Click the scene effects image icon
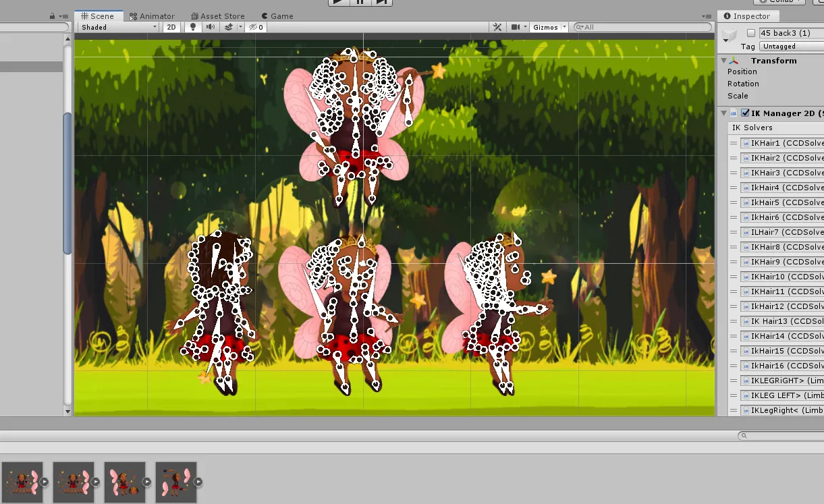824x504 pixels. coord(229,27)
